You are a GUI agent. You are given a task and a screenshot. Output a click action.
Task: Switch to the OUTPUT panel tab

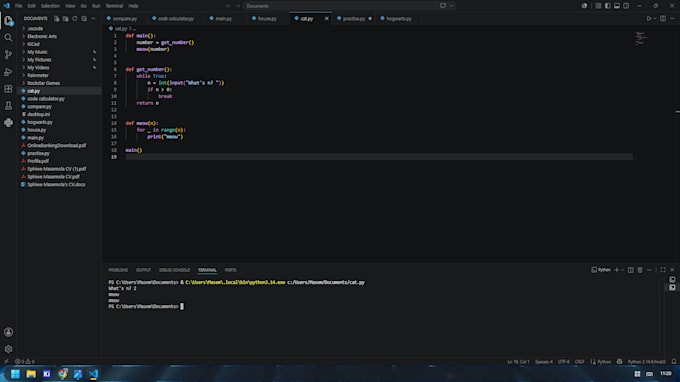(143, 270)
